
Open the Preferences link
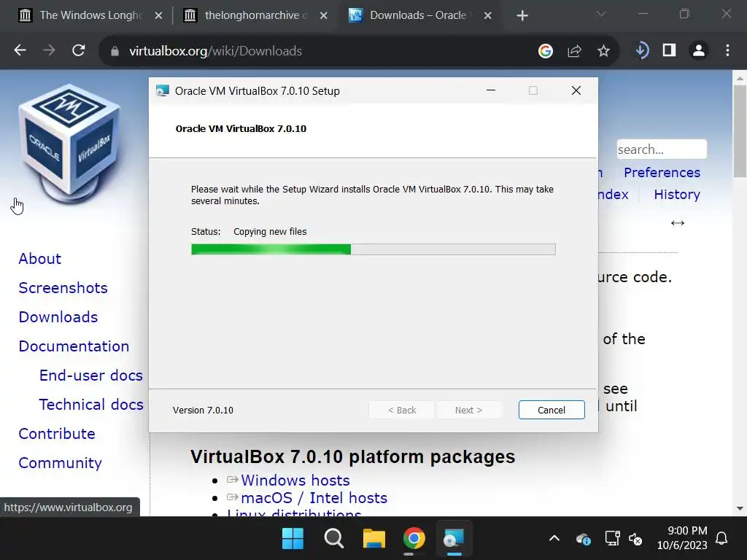[x=662, y=172]
